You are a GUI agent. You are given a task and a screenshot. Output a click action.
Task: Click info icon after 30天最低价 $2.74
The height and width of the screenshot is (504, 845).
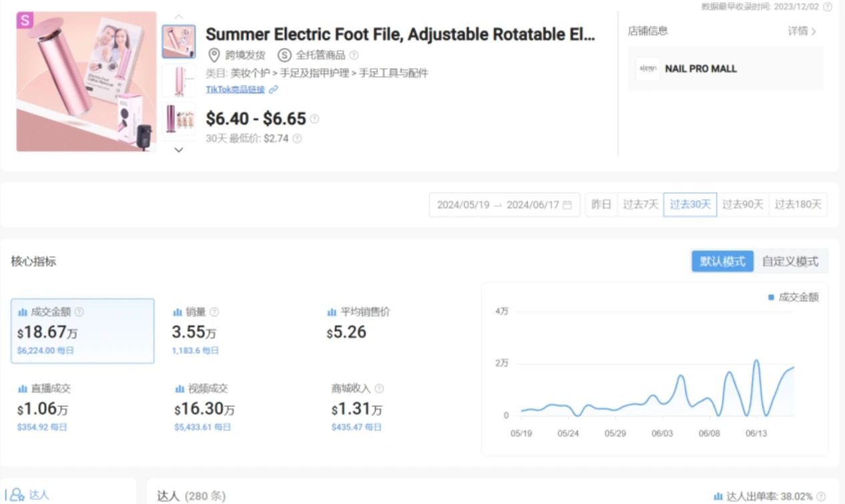(x=297, y=139)
